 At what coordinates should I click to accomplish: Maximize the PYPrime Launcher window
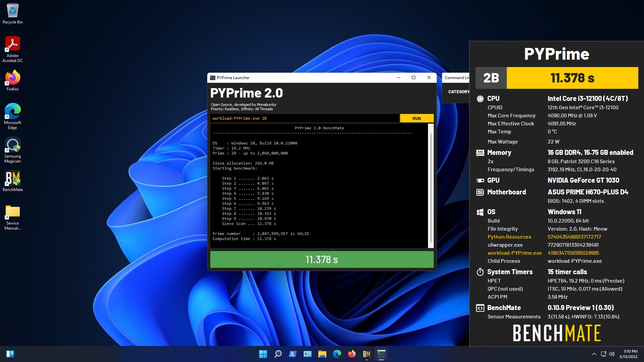[x=414, y=78]
